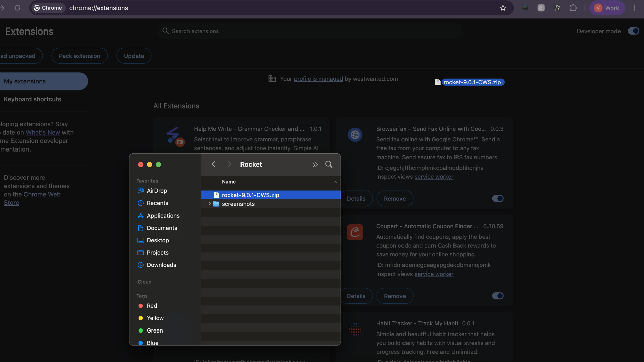Click the iCloud section header in Finder
644x362 pixels.
(144, 282)
